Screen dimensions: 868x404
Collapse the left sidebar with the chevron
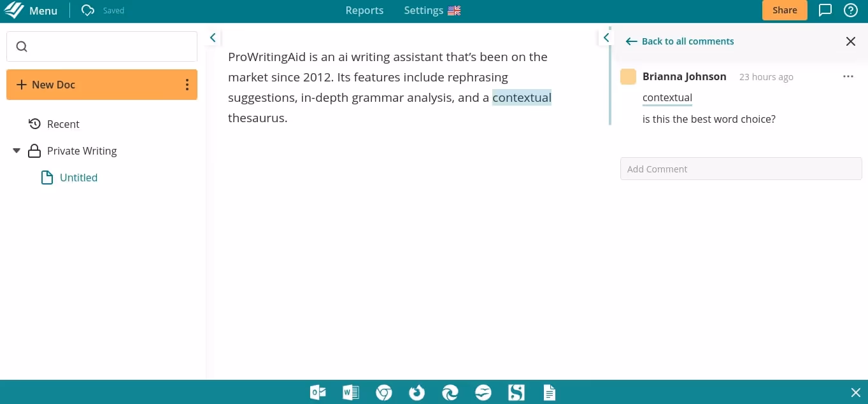pyautogui.click(x=213, y=38)
